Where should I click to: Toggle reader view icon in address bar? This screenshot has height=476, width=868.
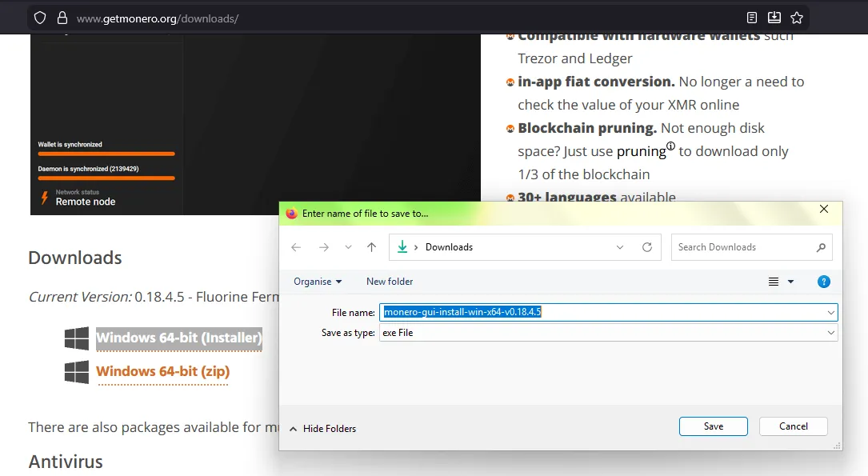tap(752, 18)
